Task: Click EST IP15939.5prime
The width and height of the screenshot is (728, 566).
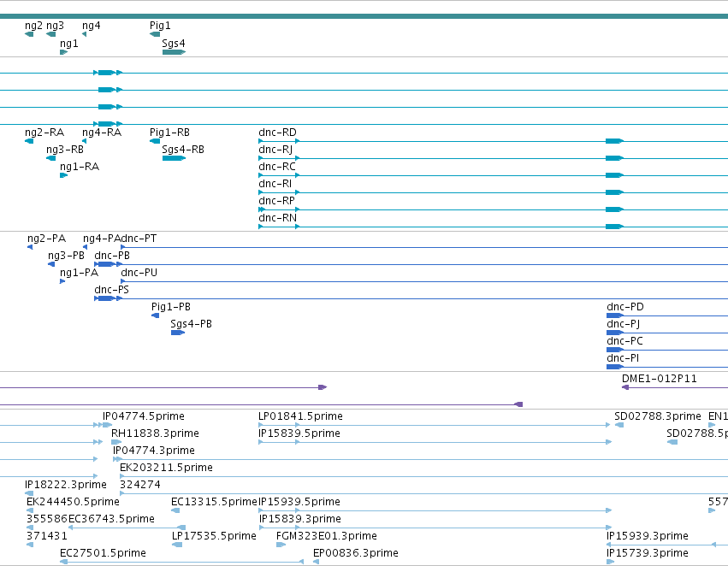Action: click(299, 503)
